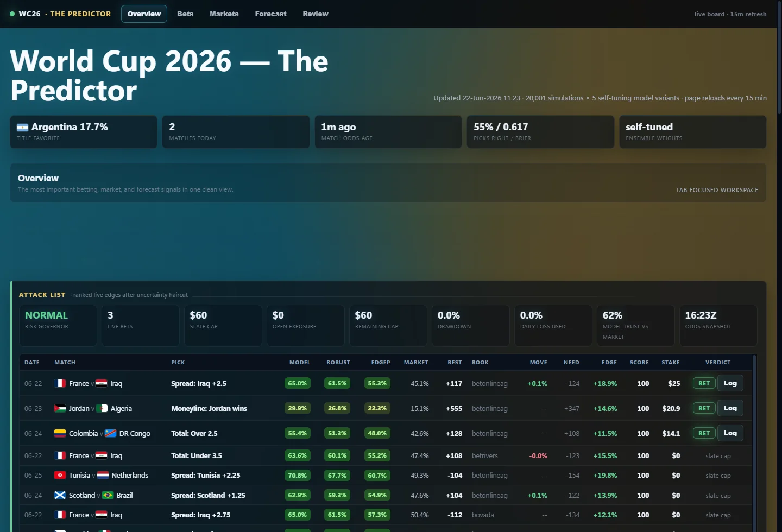Click the 55% / 0.617 picks card
Image resolution: width=782 pixels, height=532 pixels.
pyautogui.click(x=540, y=132)
